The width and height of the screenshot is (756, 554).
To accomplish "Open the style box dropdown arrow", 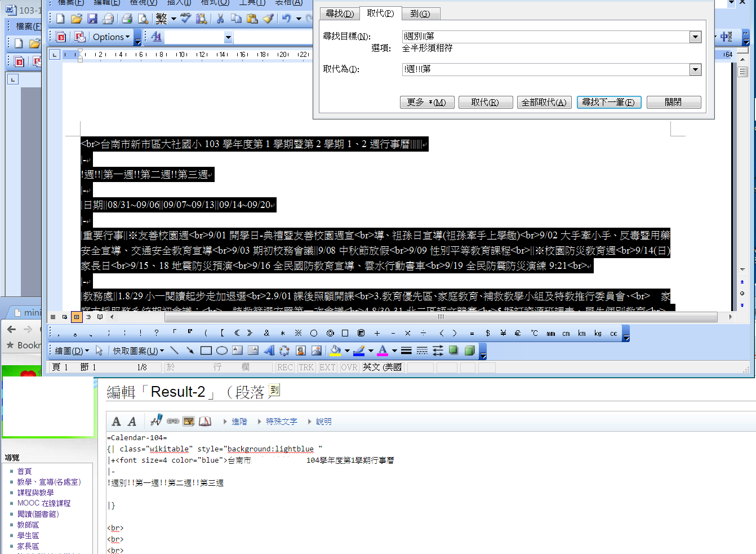I will [228, 37].
